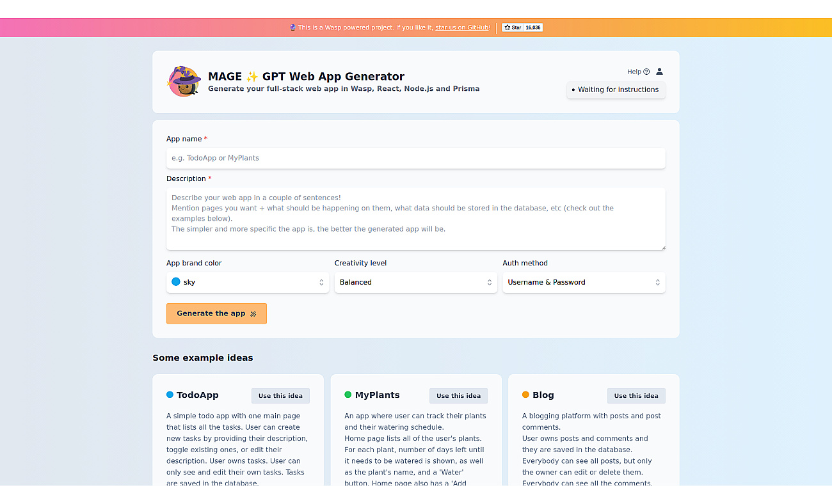Click the Description label
The height and width of the screenshot is (504, 832).
[186, 178]
